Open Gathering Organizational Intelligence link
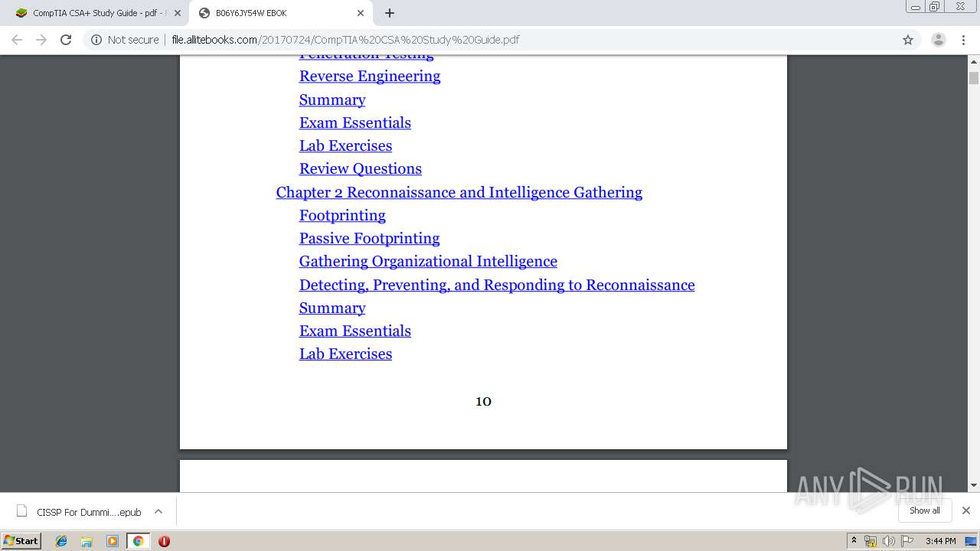This screenshot has height=551, width=980. tap(428, 261)
